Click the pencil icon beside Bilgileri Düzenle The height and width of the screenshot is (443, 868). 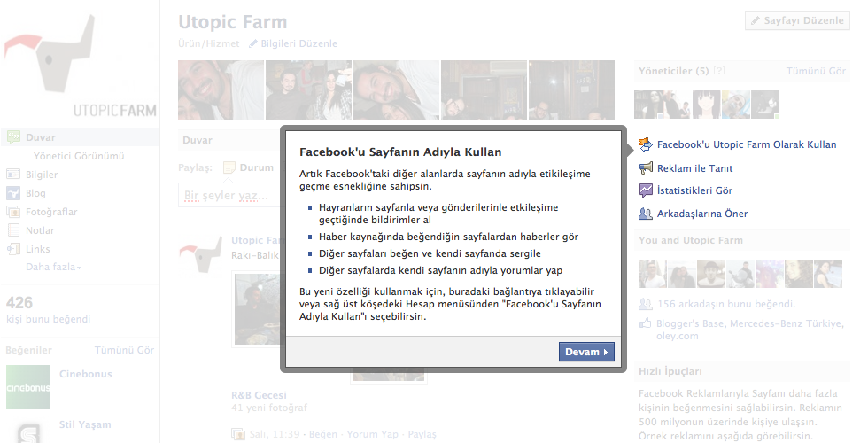(253, 43)
